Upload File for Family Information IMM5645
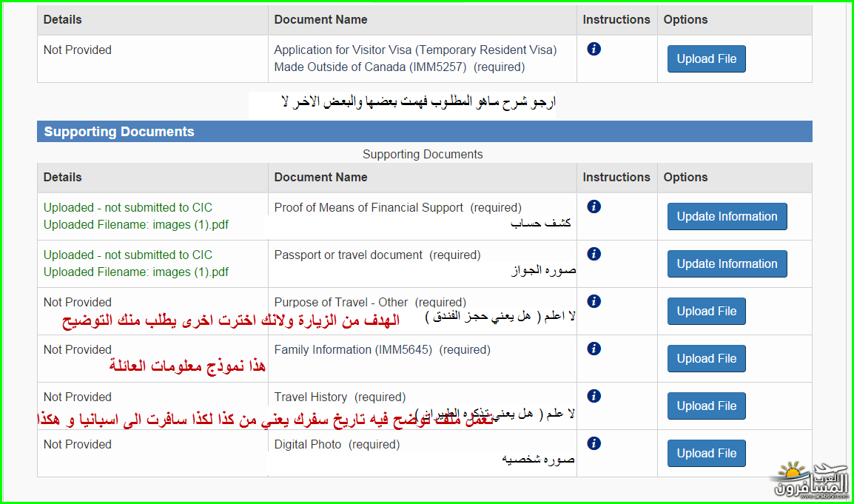 (707, 358)
